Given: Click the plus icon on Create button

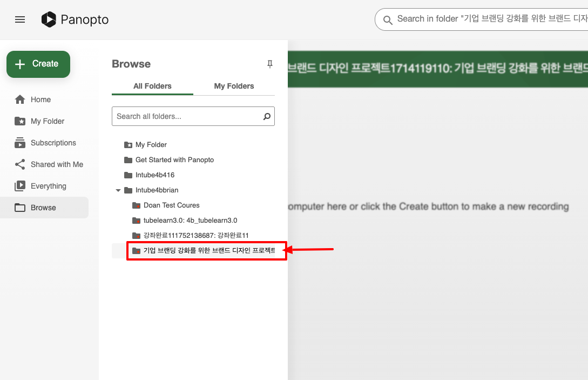Looking at the screenshot, I should [20, 64].
